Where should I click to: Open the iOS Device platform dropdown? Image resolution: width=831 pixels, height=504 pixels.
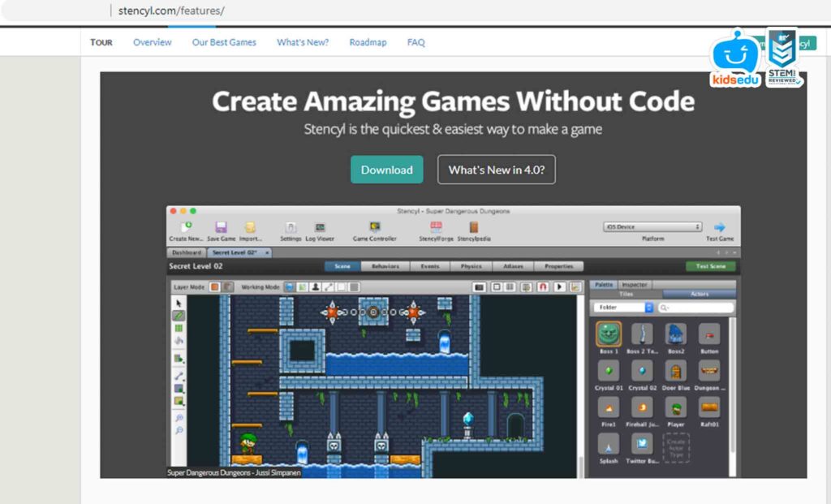coord(652,226)
